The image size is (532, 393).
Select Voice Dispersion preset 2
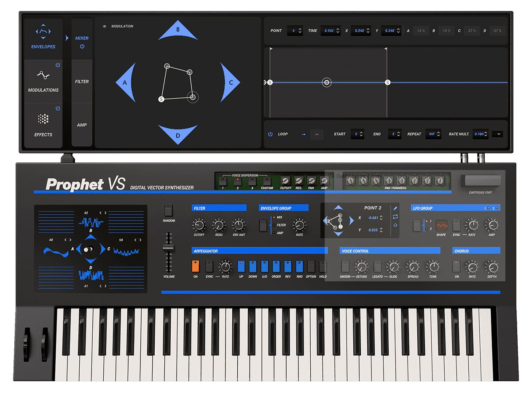(x=238, y=181)
